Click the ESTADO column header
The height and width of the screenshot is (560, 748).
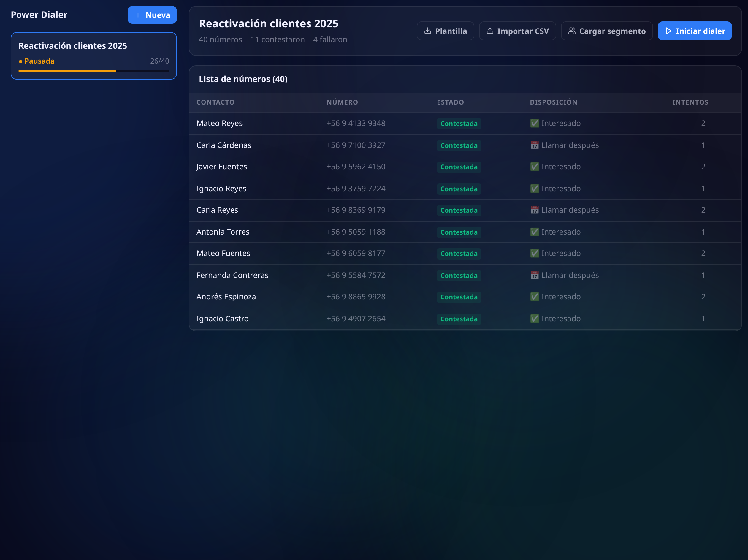(450, 102)
